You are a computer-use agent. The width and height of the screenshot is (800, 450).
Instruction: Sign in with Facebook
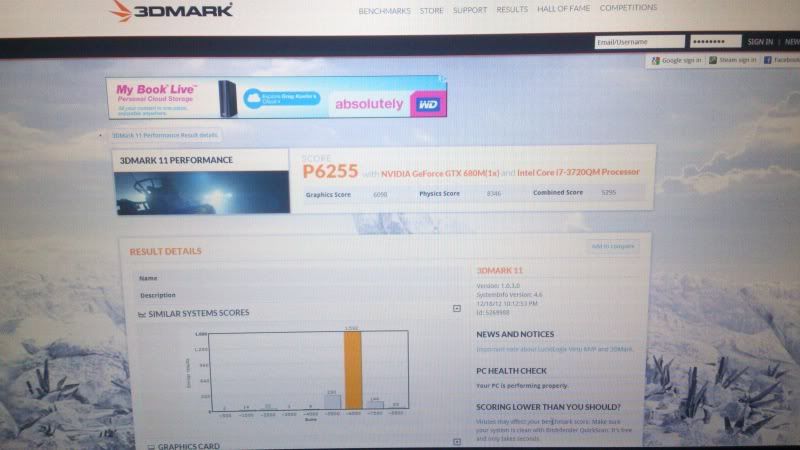click(782, 60)
